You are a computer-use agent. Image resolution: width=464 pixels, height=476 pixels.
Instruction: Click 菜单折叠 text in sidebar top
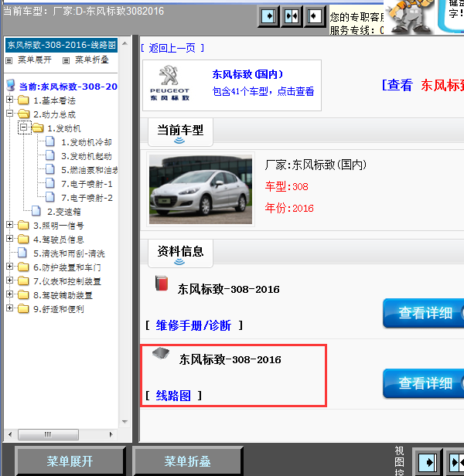pos(92,60)
